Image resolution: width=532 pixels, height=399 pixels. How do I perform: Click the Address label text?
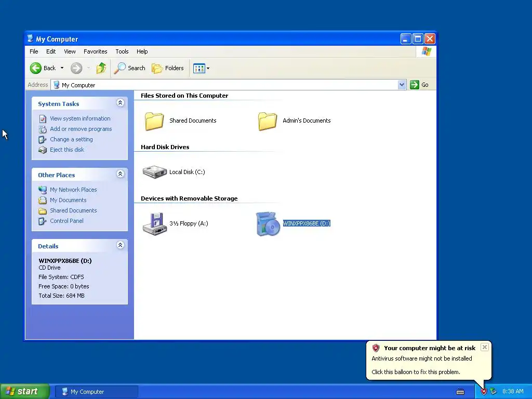pos(37,85)
